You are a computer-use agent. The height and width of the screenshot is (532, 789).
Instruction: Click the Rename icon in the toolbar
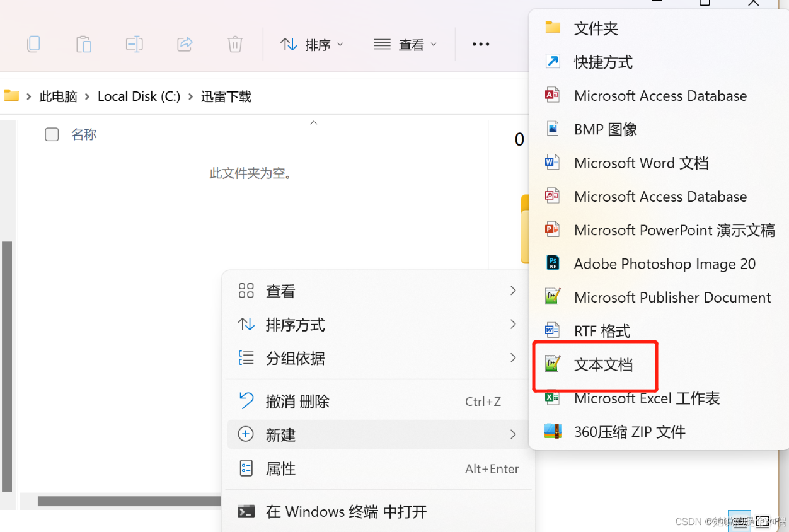134,44
